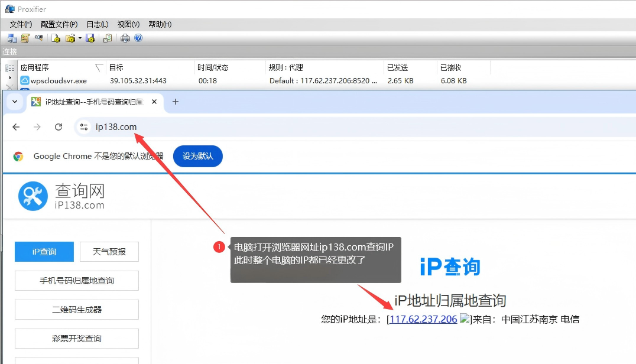
Task: Open Proxification Rules toolbar icon
Action: 25,38
